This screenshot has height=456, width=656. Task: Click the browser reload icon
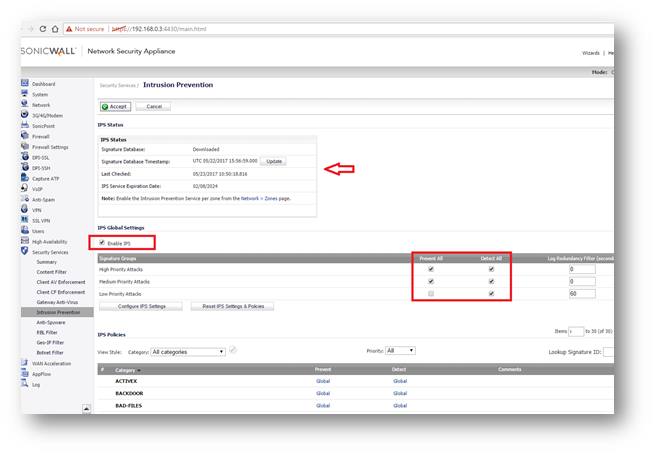click(x=43, y=29)
